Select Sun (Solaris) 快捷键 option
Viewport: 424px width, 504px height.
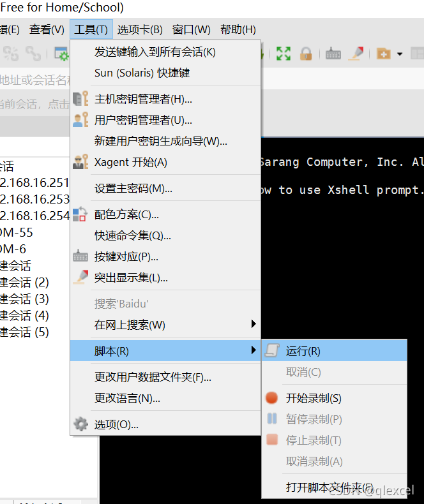(165, 73)
